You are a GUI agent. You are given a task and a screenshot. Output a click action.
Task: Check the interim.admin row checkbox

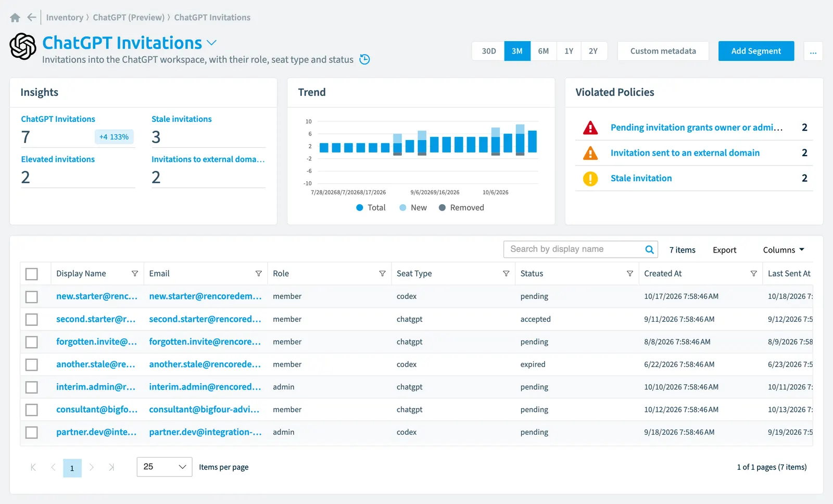click(x=32, y=387)
